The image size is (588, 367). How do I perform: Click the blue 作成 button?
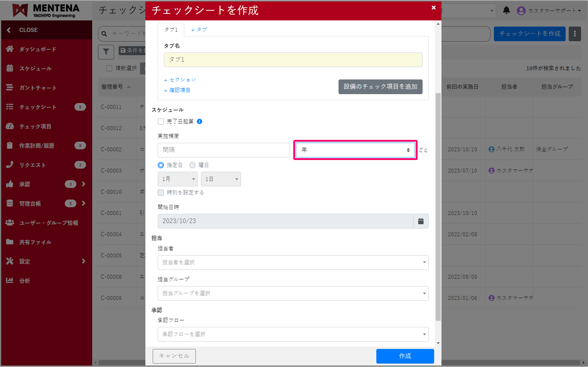(405, 356)
